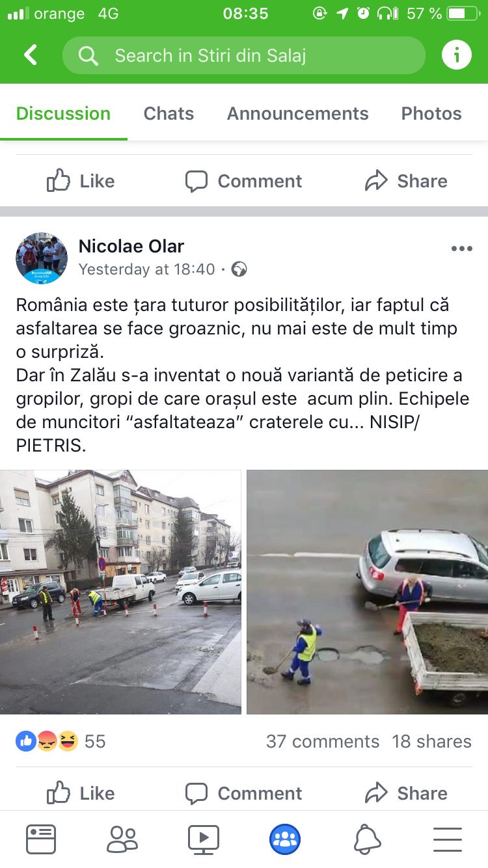This screenshot has height=868, width=488.
Task: Like Nicolae Olar's post
Action: 81,793
